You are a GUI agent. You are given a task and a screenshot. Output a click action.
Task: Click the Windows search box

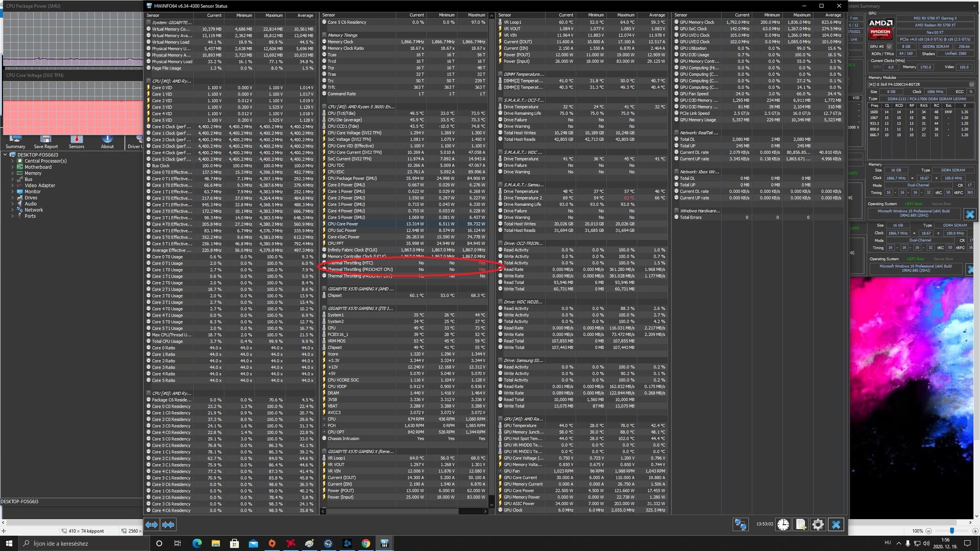tap(84, 543)
